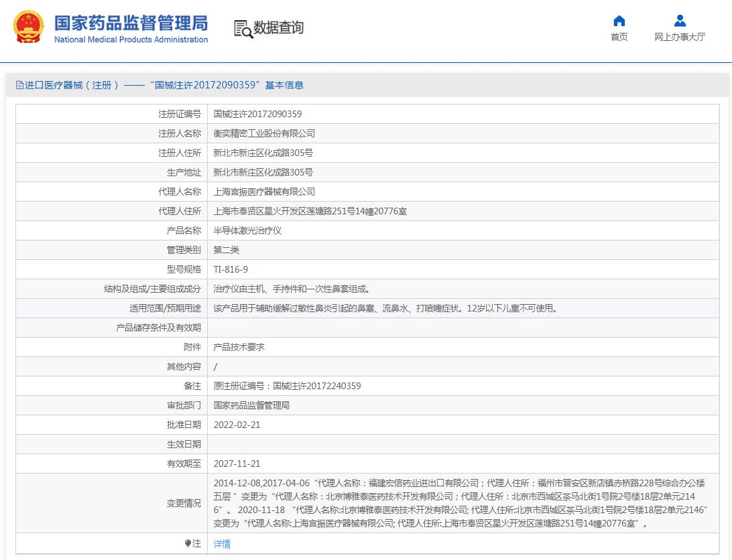Click the 网上办事大厅 person icon
Image resolution: width=732 pixels, height=560 pixels.
point(680,21)
